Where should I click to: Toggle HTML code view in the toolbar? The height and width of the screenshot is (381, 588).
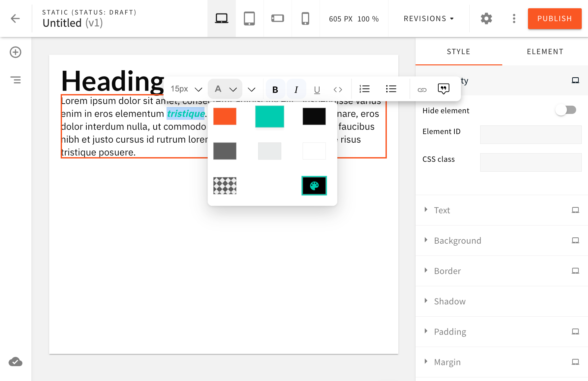(337, 89)
